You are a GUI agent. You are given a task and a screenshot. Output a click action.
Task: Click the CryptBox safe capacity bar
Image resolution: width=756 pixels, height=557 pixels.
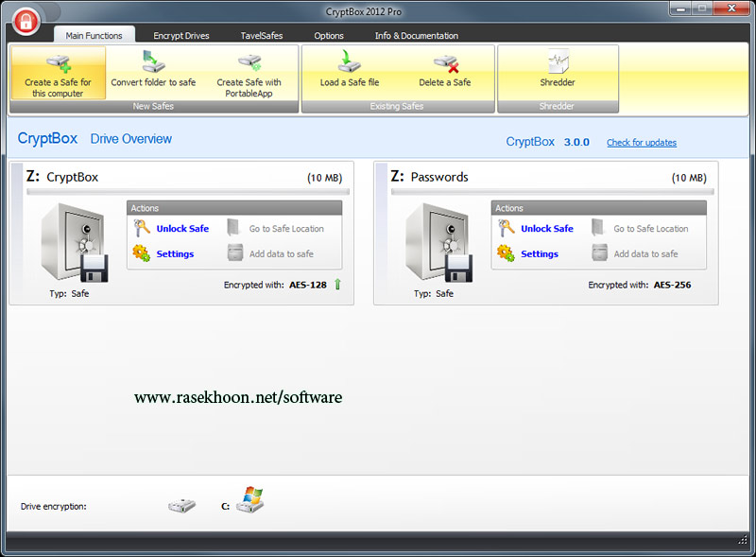[188, 192]
